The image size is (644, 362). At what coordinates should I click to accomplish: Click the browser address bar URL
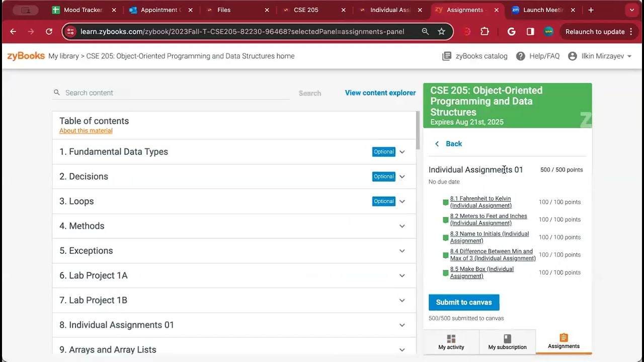(242, 32)
